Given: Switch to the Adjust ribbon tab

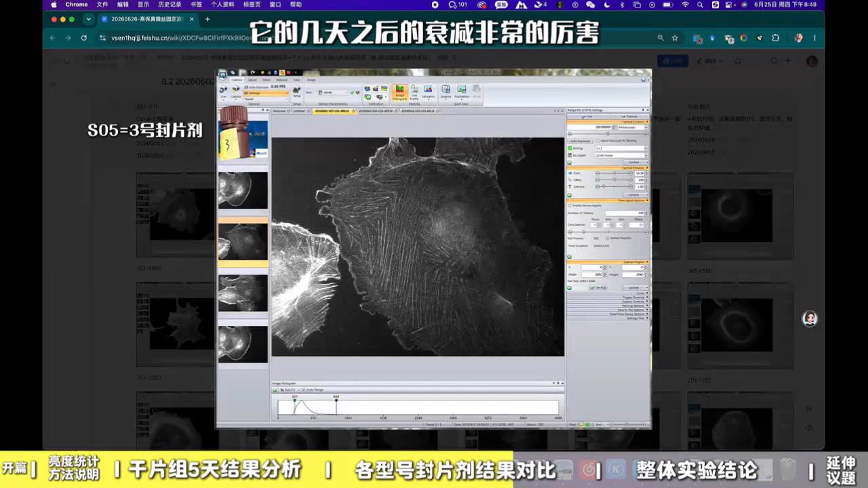Looking at the screenshot, I should 252,80.
